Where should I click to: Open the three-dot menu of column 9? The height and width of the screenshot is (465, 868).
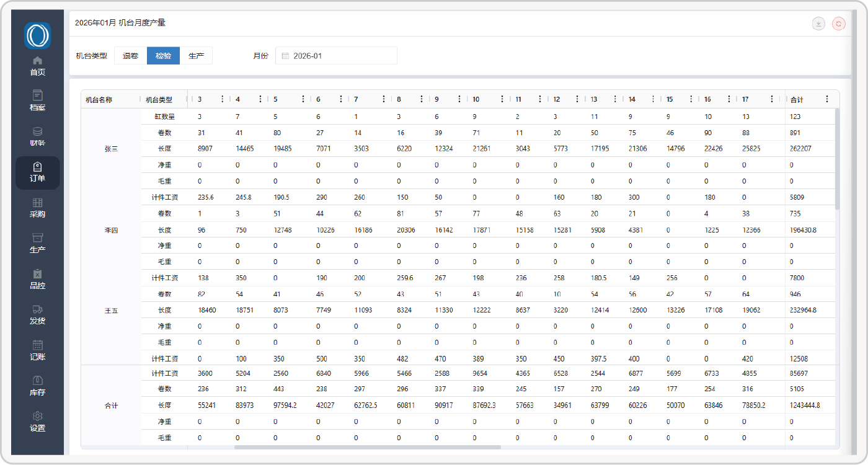pos(459,99)
